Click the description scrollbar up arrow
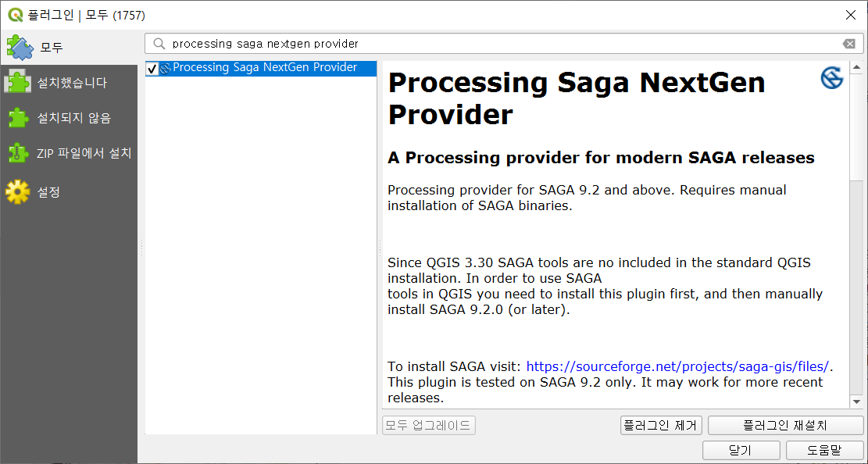 coord(856,67)
